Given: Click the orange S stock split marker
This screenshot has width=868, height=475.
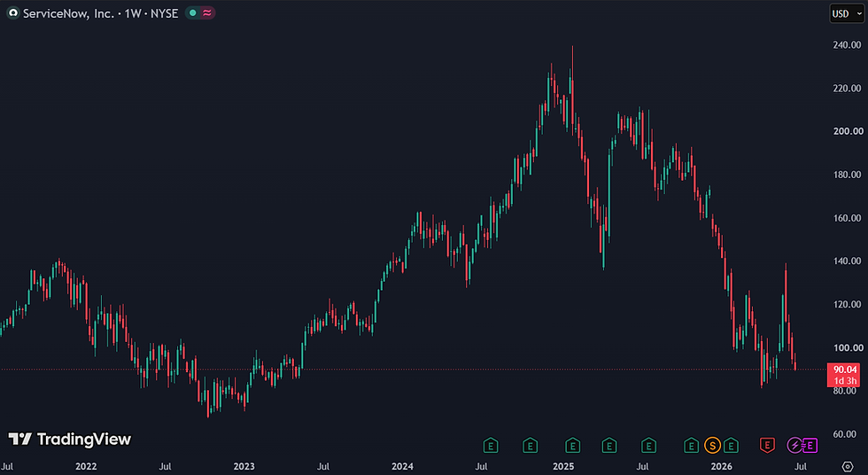Looking at the screenshot, I should point(712,445).
